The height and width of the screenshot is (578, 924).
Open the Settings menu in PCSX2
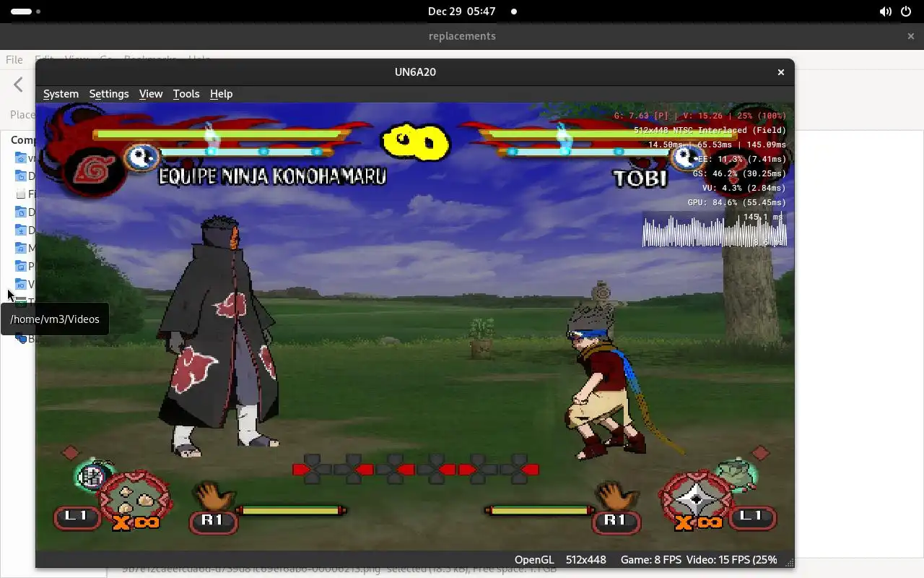(x=109, y=94)
